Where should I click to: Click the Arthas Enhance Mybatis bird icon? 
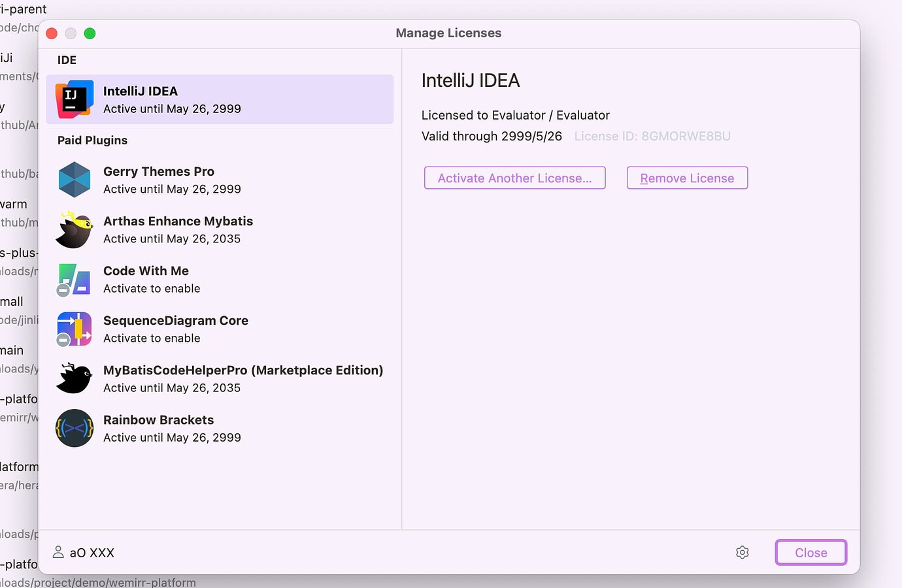click(x=75, y=229)
